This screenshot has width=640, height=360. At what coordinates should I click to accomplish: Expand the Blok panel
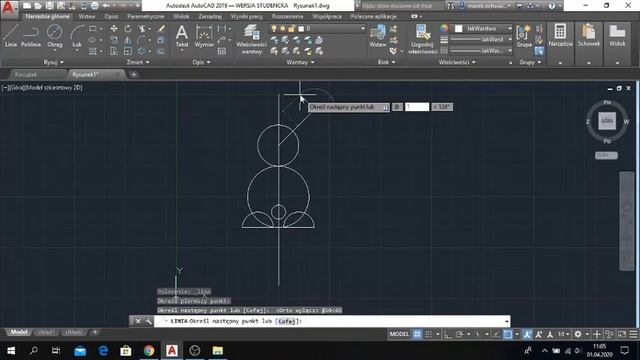[387, 62]
